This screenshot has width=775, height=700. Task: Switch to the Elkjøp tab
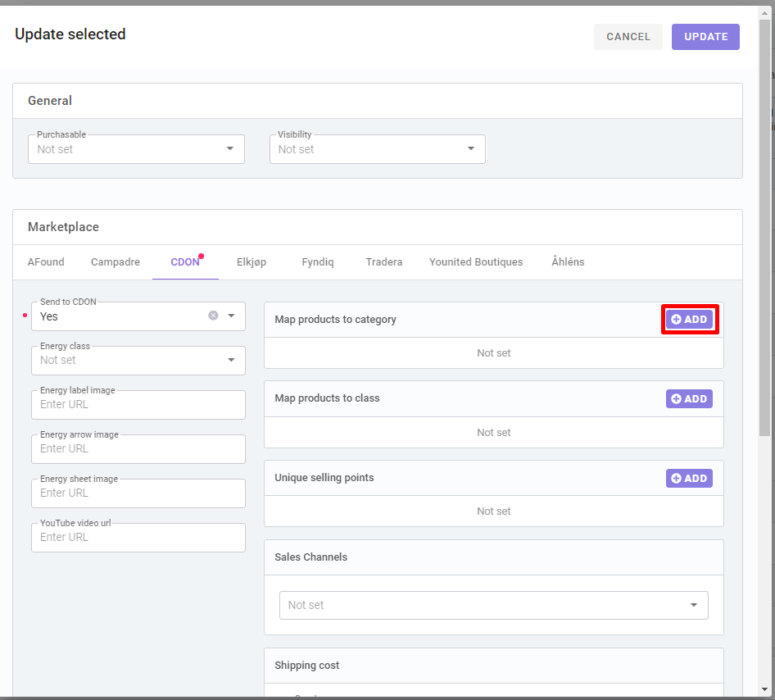point(252,262)
